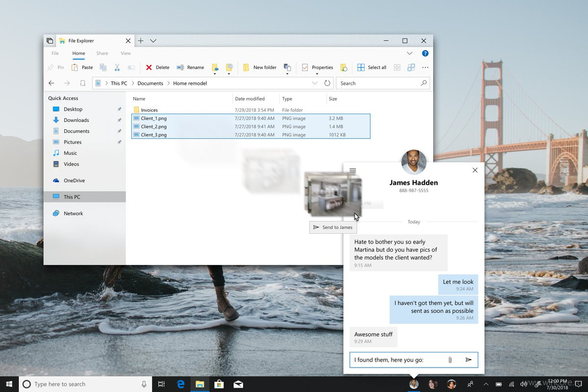Image resolution: width=588 pixels, height=392 pixels.
Task: Click the Send to James tooltip button
Action: tap(333, 227)
